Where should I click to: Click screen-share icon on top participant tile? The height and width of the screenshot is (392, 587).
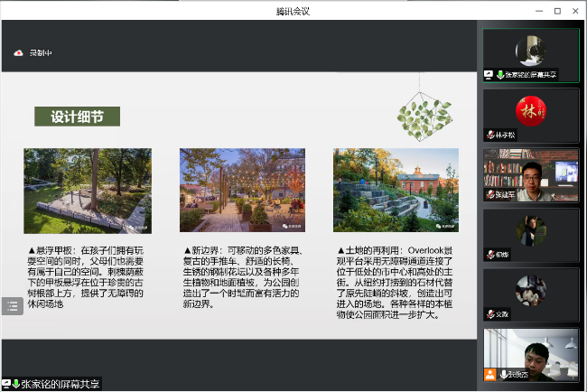pos(489,75)
